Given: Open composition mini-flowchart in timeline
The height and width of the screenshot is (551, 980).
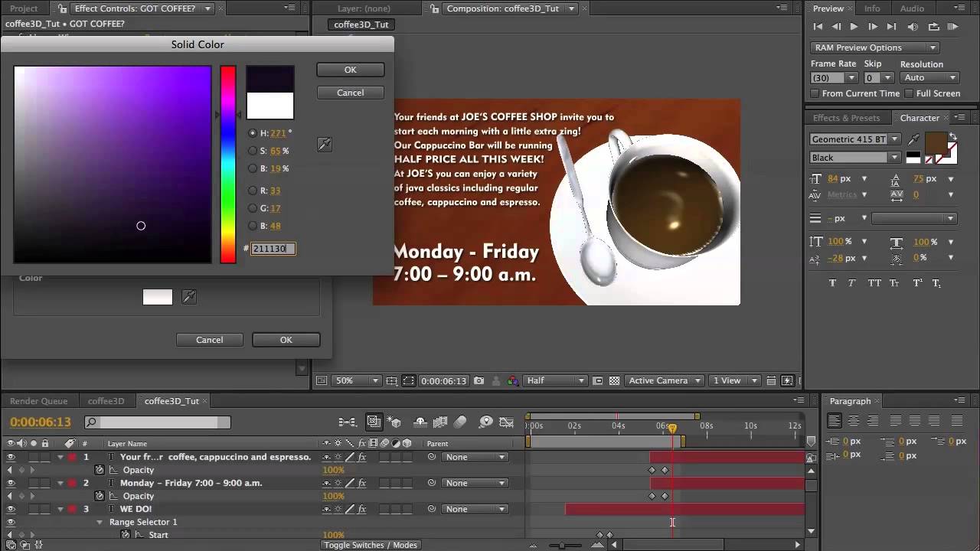Looking at the screenshot, I should (348, 422).
